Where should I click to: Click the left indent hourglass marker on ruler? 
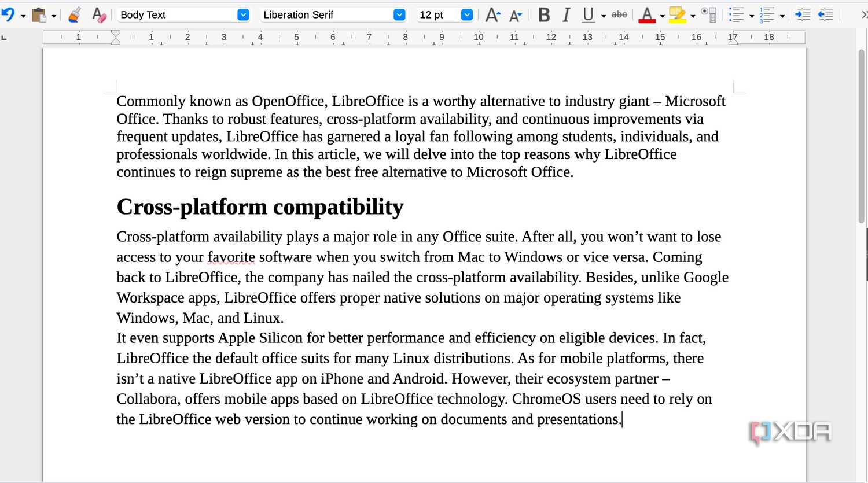116,38
